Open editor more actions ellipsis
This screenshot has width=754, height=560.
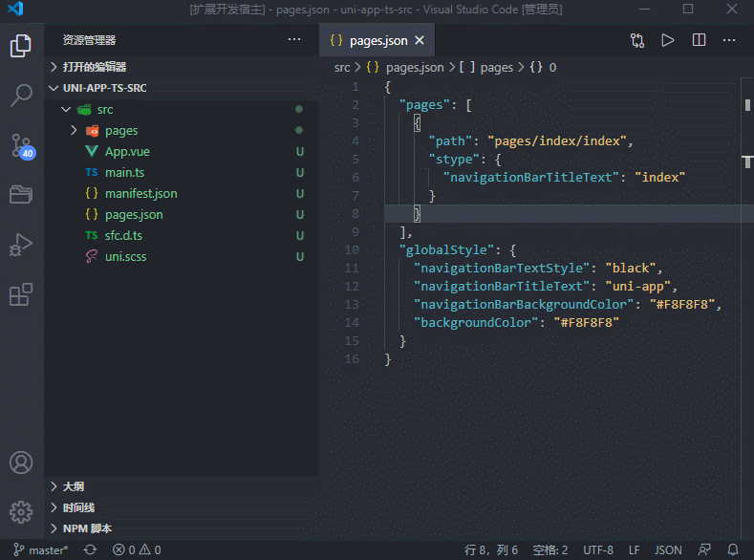729,40
